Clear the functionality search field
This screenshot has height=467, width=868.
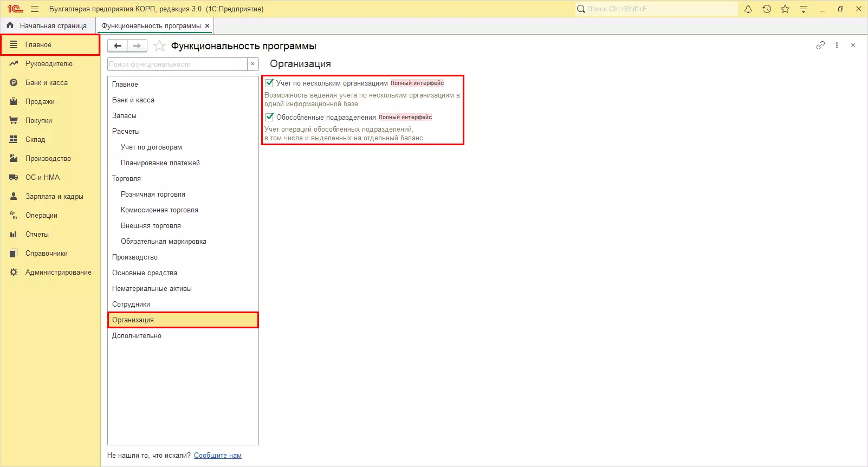[x=252, y=64]
